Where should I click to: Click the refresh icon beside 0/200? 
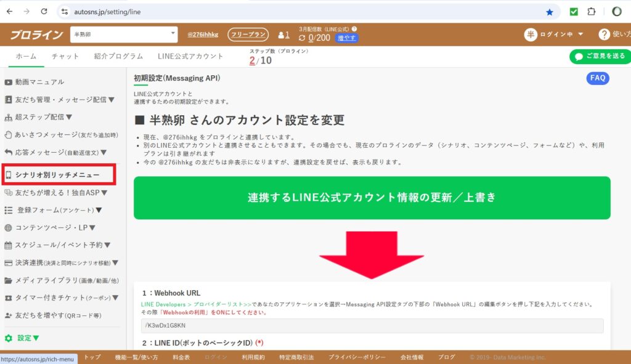coord(302,38)
